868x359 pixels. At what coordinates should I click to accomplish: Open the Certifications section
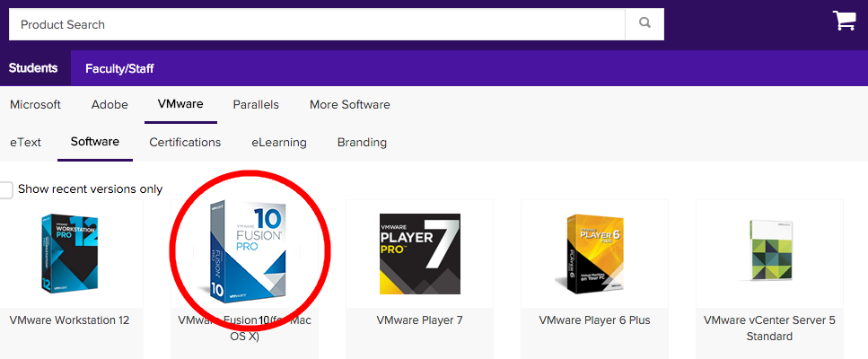[185, 142]
